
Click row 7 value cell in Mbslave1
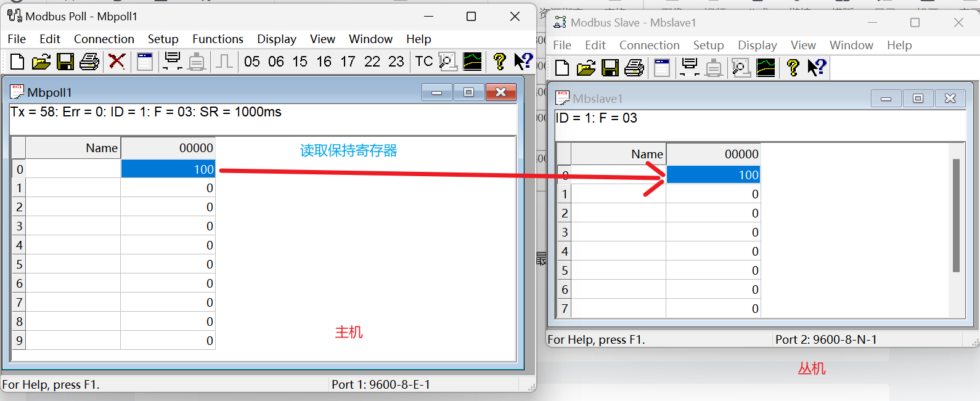pos(713,309)
